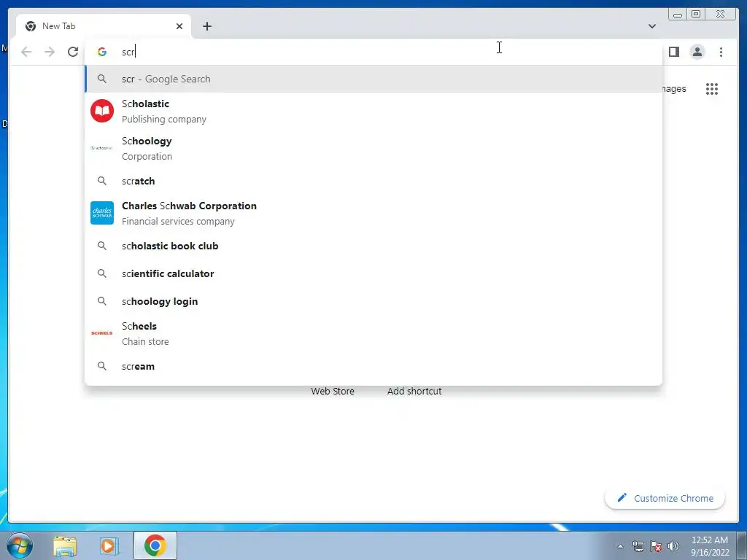Select the New Tab tab
Image resolution: width=747 pixels, height=560 pixels.
104,26
